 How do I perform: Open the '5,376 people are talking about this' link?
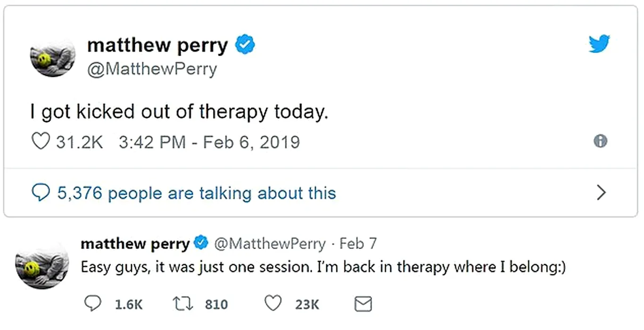click(x=197, y=193)
